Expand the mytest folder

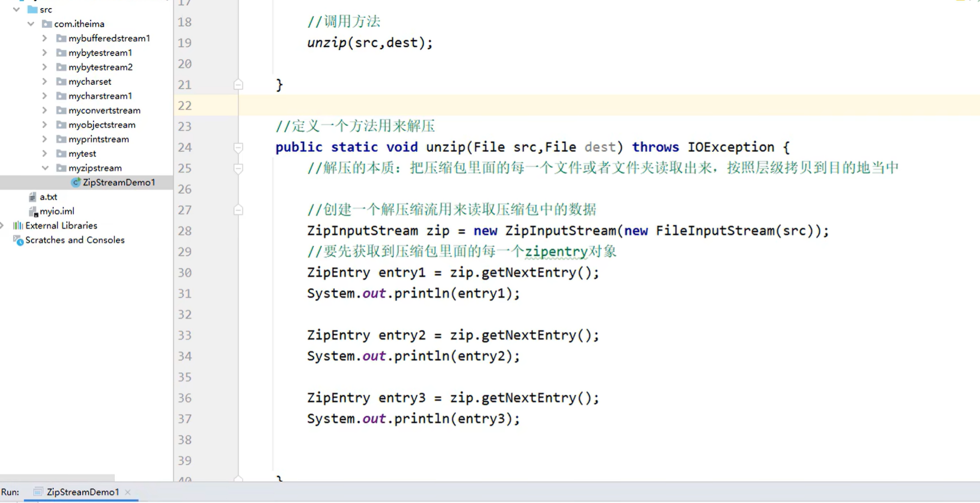[45, 154]
